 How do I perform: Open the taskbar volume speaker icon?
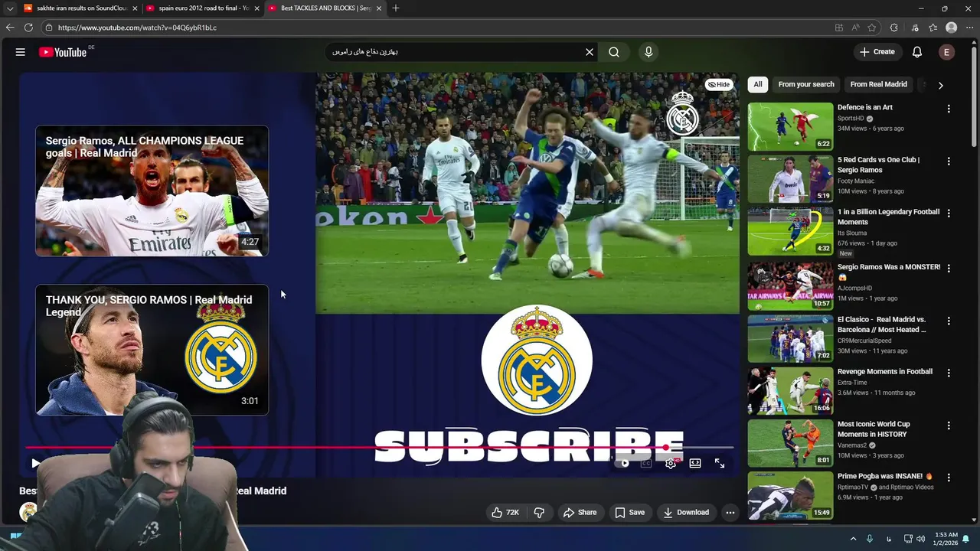pyautogui.click(x=921, y=539)
